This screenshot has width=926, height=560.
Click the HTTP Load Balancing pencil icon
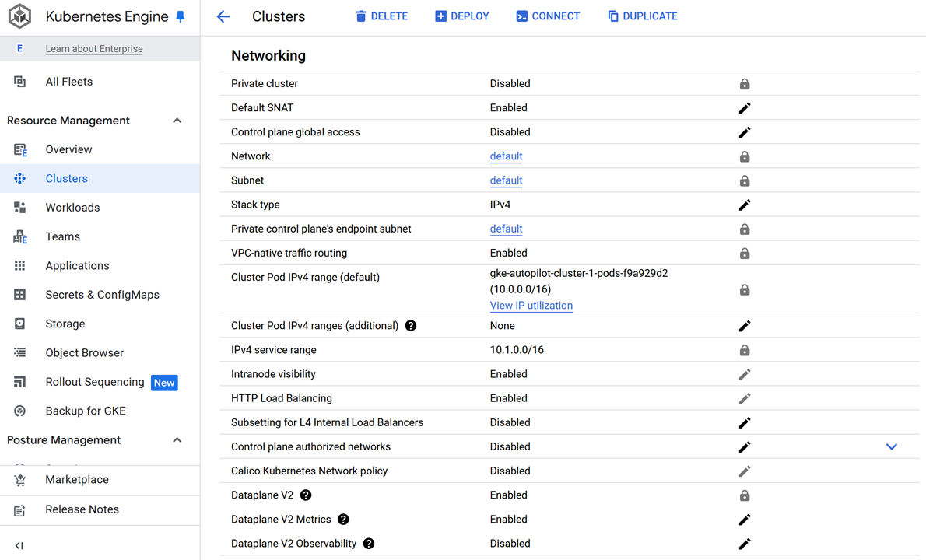click(x=745, y=398)
